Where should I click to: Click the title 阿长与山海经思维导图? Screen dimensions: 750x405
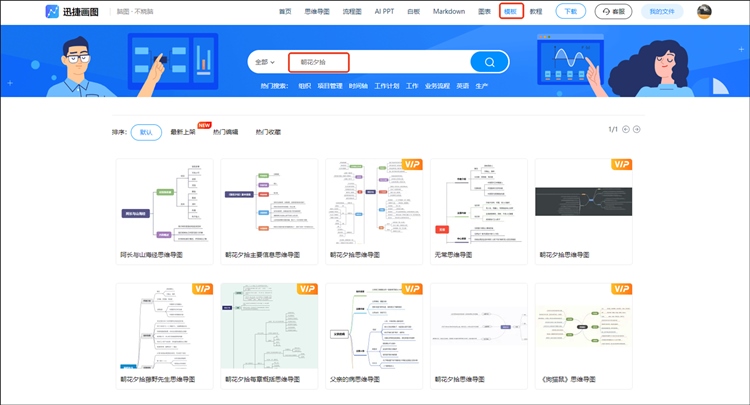coord(151,255)
